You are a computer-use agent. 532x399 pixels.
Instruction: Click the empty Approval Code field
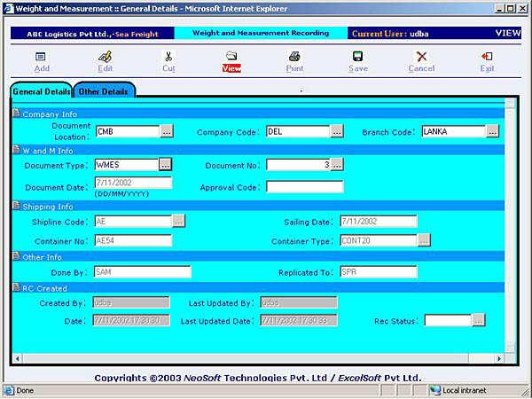tap(305, 186)
